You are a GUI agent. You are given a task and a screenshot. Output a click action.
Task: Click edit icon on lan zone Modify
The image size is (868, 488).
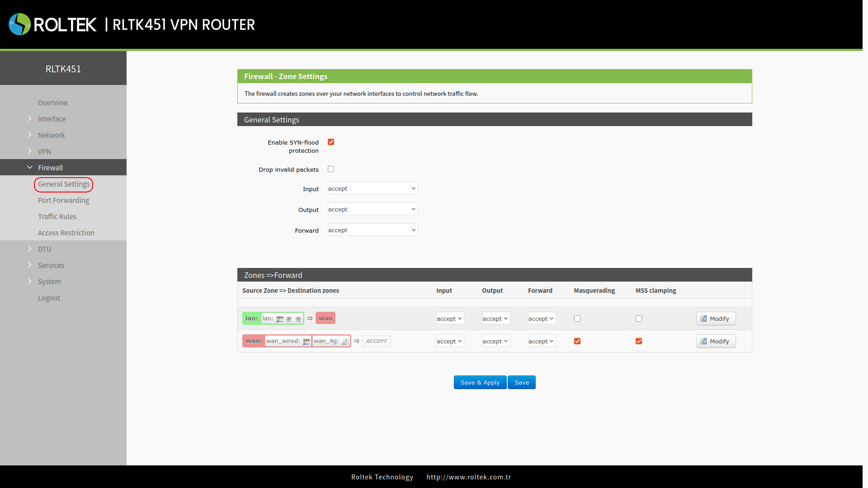(703, 319)
